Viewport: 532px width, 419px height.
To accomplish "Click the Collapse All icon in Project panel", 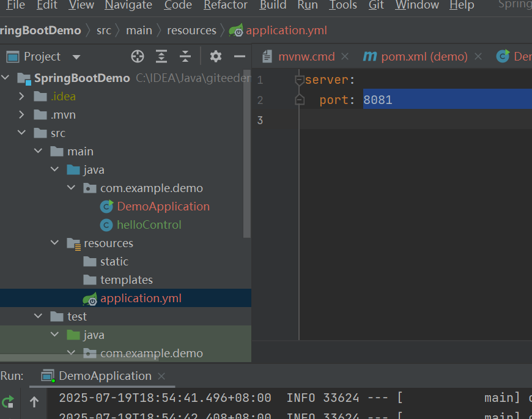I will pos(185,56).
